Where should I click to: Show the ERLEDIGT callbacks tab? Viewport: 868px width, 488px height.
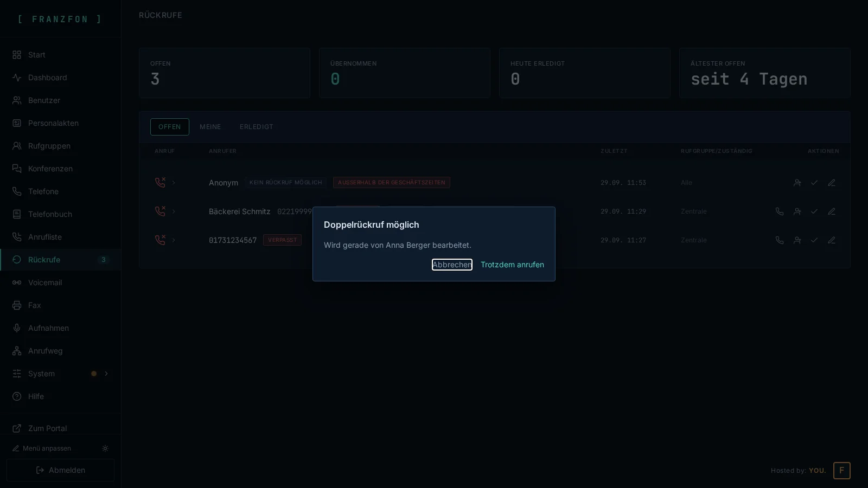point(257,127)
